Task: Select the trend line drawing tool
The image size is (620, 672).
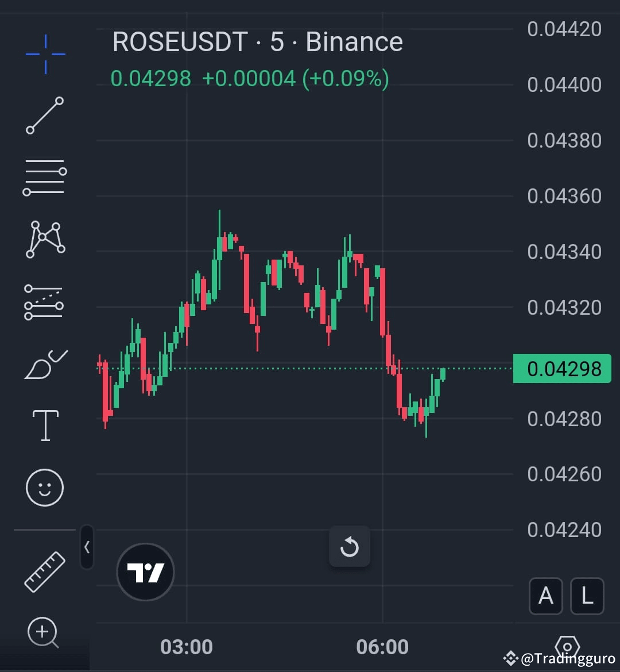Action: [x=45, y=115]
